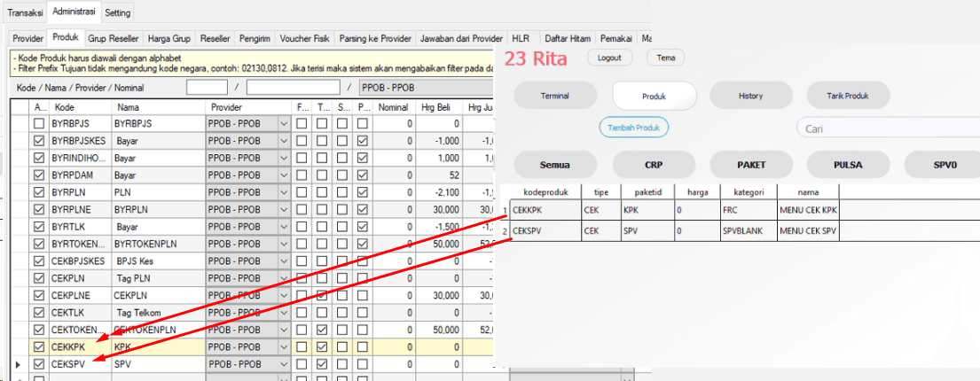The height and width of the screenshot is (381, 980).
Task: Uncheck active checkbox for CEKPLN row
Action: [39, 278]
